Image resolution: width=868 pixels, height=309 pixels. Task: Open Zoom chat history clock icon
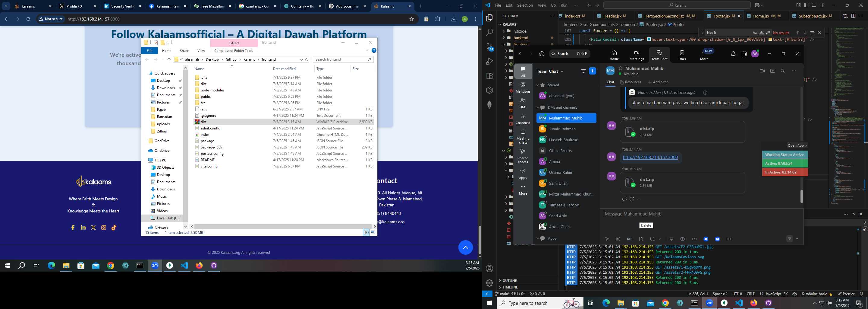542,54
